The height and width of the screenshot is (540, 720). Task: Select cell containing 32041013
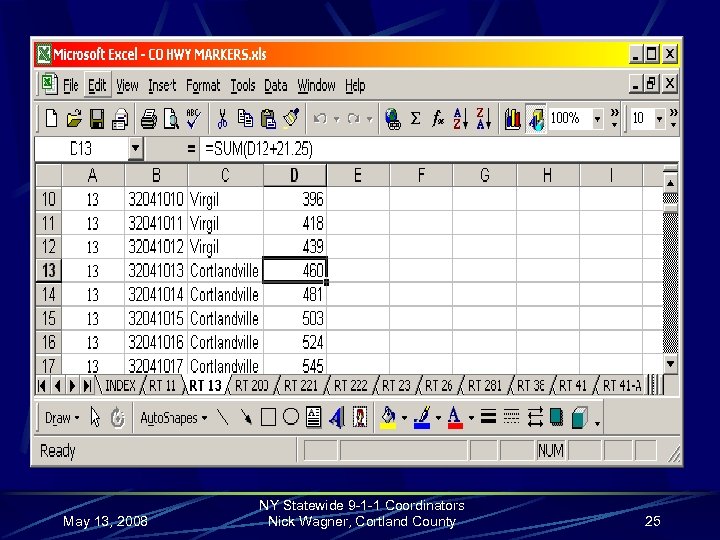click(156, 270)
